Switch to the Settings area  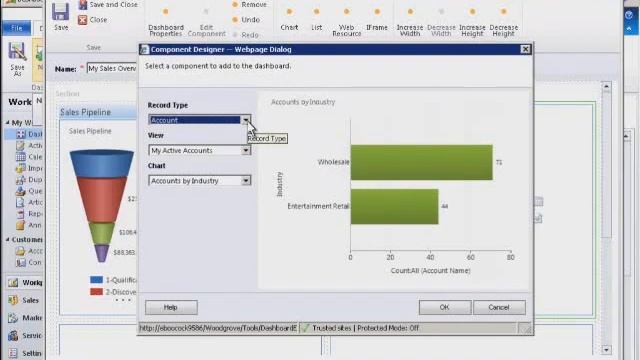(24, 353)
